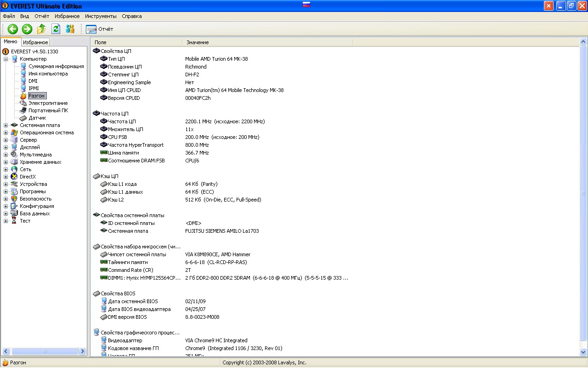Open the users icon in the toolbar
Screen dimensions: 588x368
70,29
